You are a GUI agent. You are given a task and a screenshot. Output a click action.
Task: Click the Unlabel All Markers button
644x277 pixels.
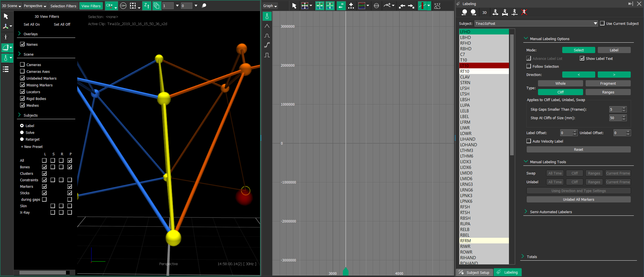[578, 200]
